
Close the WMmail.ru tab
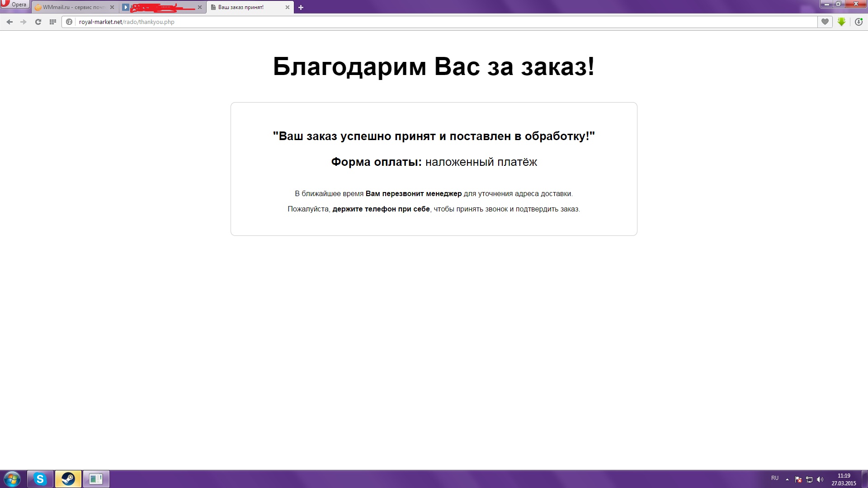(112, 7)
